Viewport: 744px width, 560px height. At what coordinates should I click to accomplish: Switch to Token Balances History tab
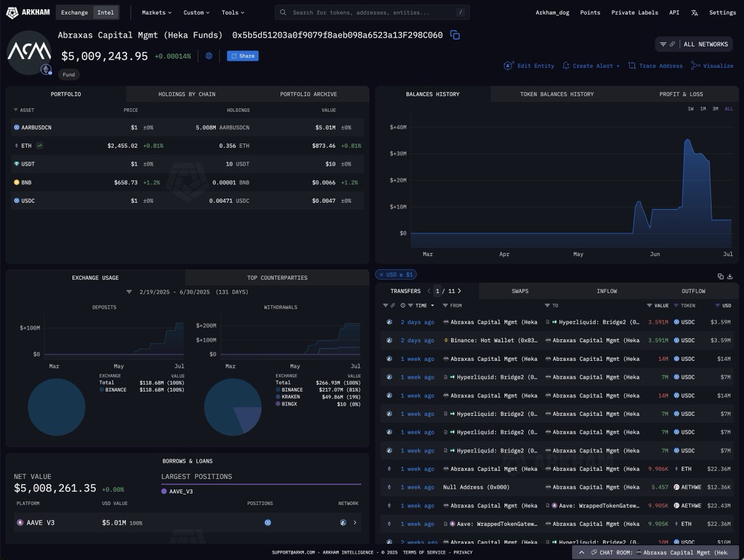pyautogui.click(x=557, y=94)
